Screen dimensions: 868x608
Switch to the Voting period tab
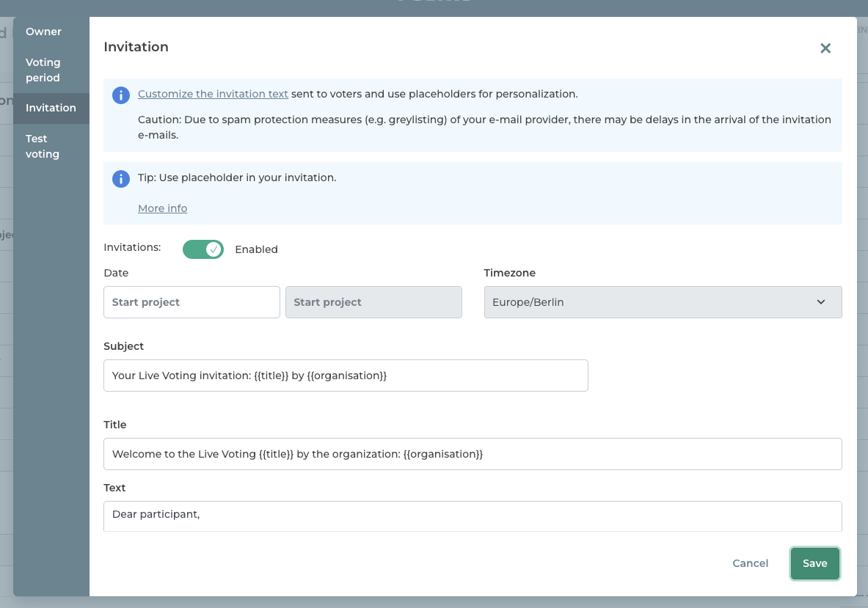[43, 70]
